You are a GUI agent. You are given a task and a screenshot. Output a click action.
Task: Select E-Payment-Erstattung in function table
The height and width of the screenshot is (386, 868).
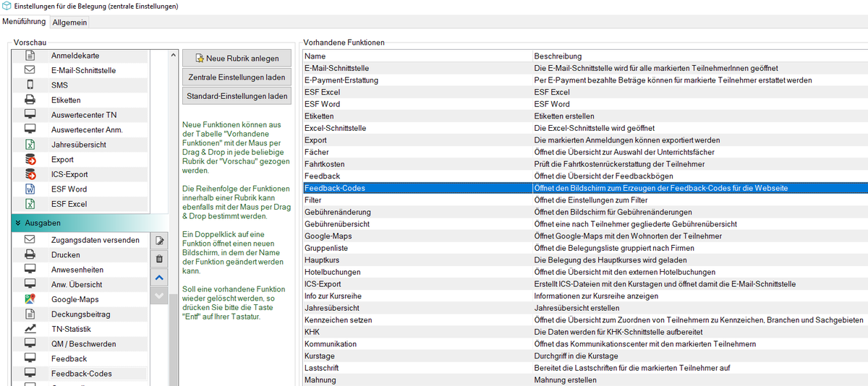[x=584, y=80]
